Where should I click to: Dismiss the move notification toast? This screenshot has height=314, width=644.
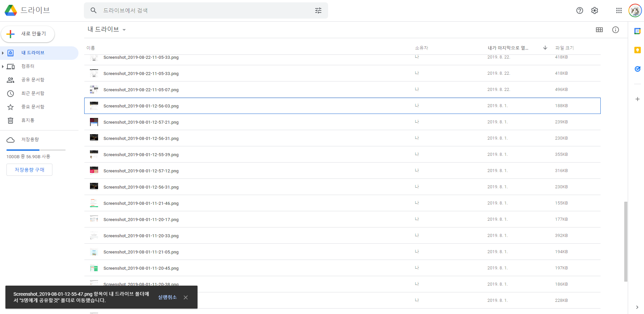(186, 297)
